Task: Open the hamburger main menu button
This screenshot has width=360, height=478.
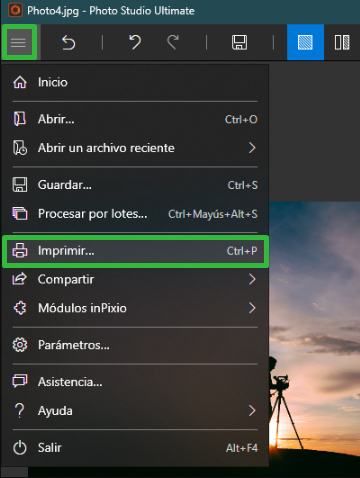Action: pos(19,42)
